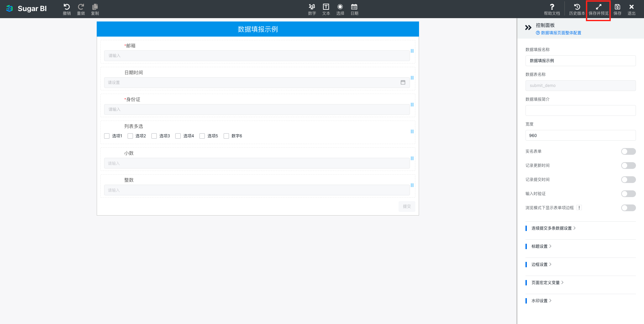The image size is (644, 324).
Task: Add a 日期 date component
Action: (x=354, y=9)
